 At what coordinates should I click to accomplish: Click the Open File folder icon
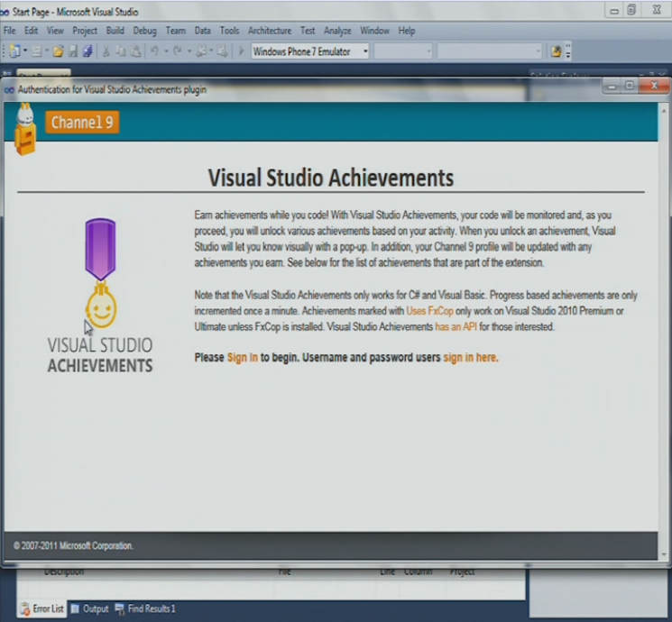pos(59,52)
